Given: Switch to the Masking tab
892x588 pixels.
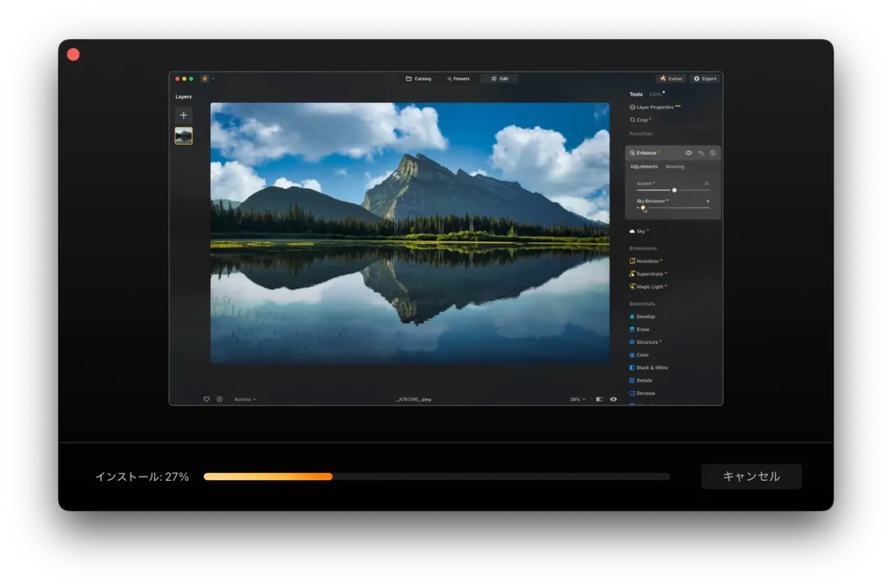Looking at the screenshot, I should pos(675,166).
